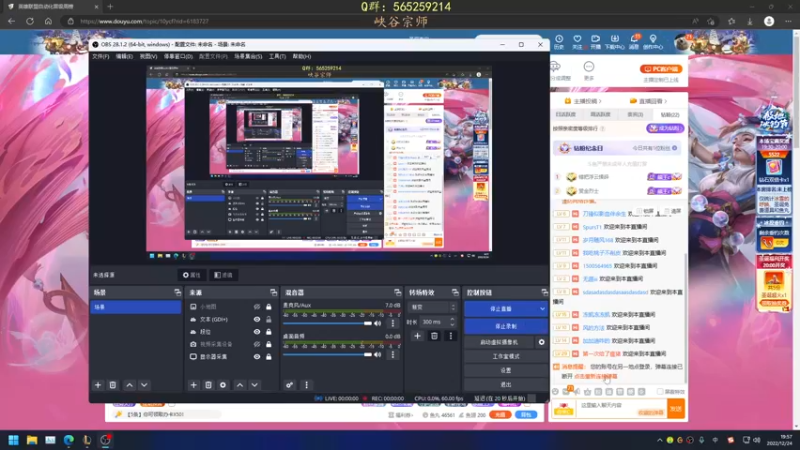
Task: Adjust the desktop audio volume slider
Action: click(328, 355)
